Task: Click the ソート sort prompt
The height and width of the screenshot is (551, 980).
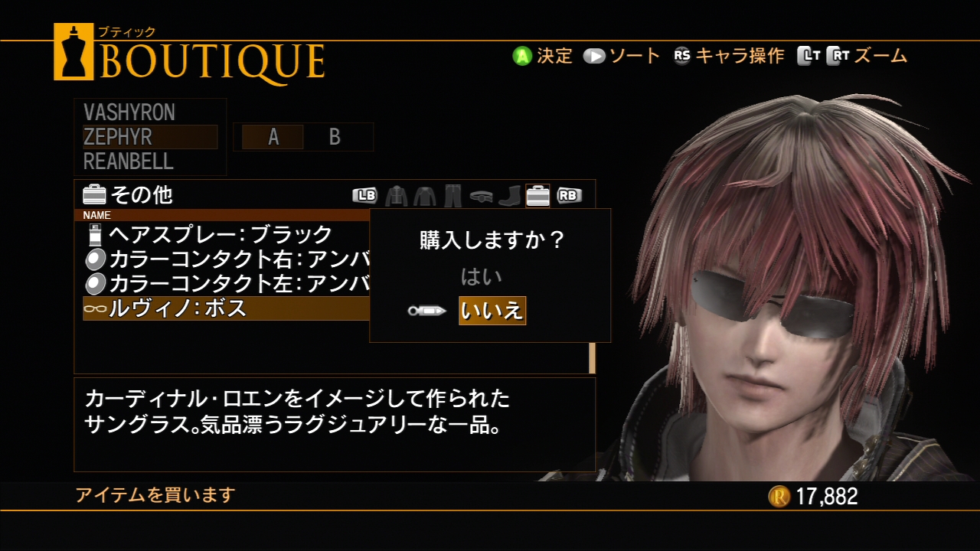Action: click(622, 56)
